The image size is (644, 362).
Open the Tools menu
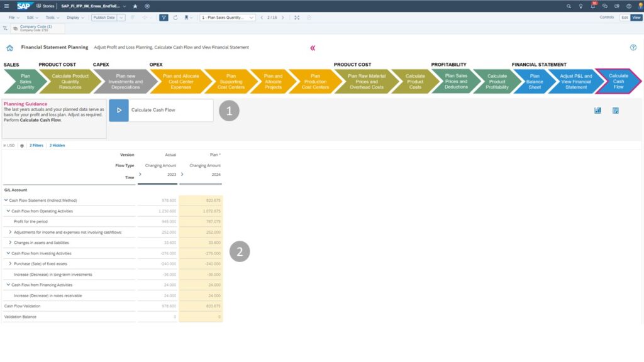pos(52,18)
